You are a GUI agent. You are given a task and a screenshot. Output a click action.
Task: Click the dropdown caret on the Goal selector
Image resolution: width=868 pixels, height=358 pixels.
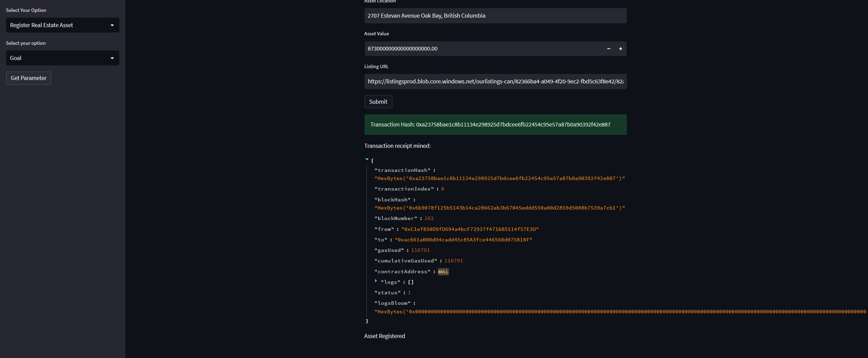pos(112,58)
